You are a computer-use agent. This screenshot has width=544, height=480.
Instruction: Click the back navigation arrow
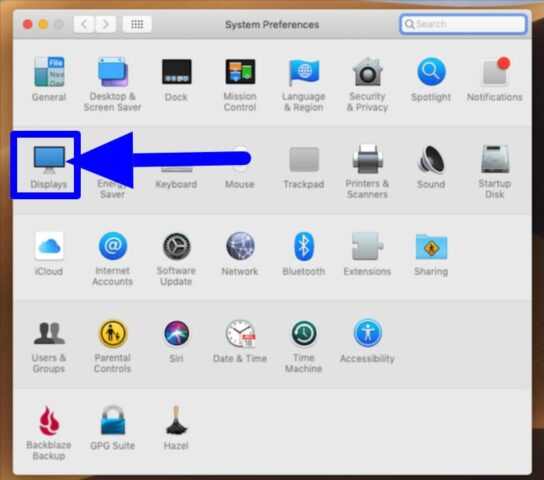(x=84, y=24)
